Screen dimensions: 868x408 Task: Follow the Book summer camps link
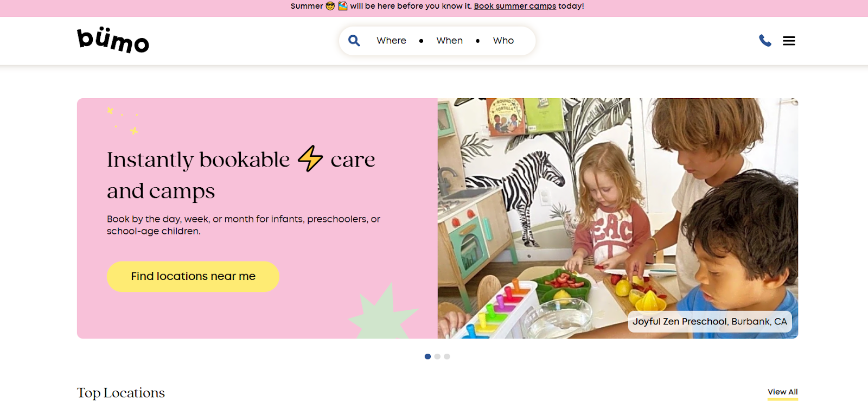click(515, 6)
